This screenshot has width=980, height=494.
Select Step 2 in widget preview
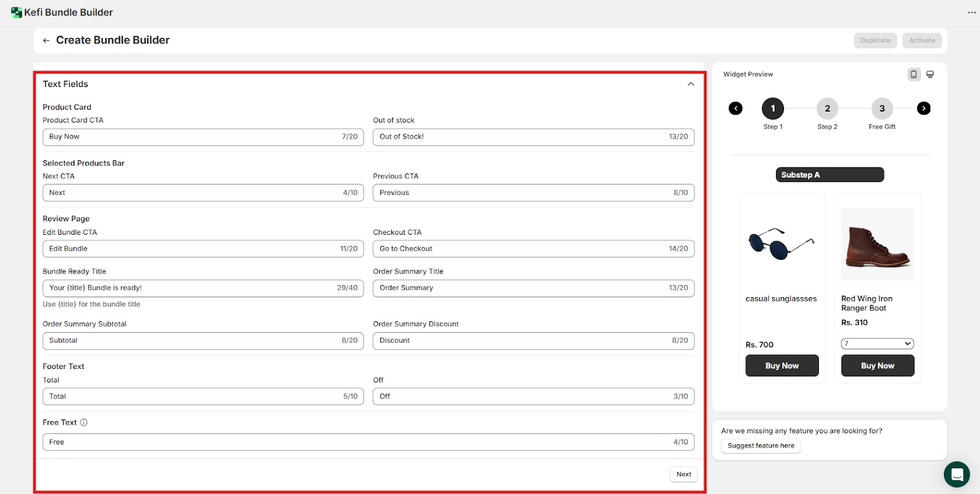click(827, 108)
